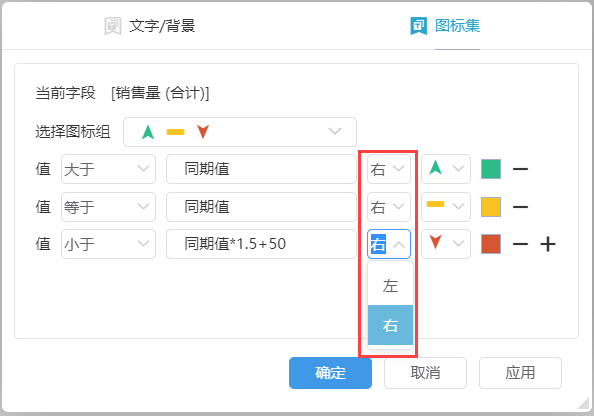Click the 应用 button

(520, 373)
